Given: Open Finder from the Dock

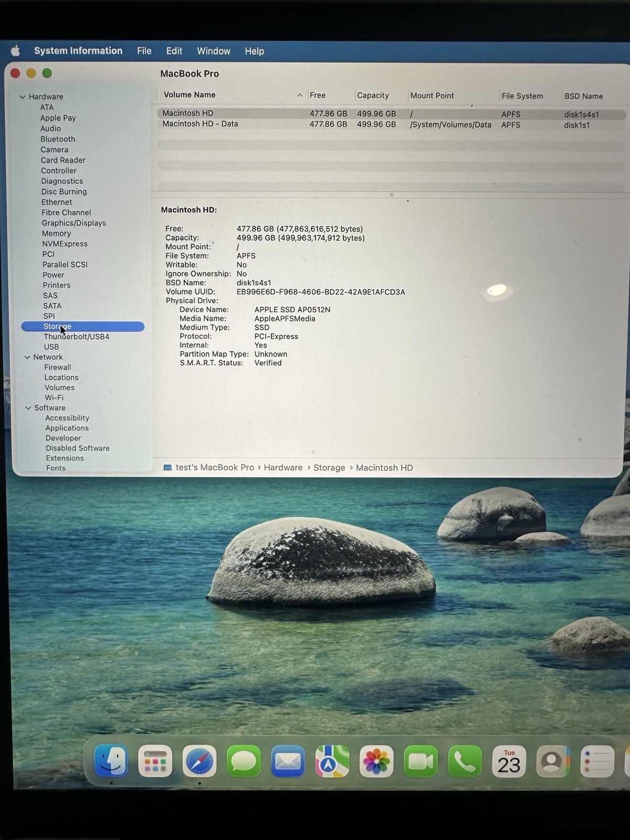Looking at the screenshot, I should pyautogui.click(x=111, y=761).
